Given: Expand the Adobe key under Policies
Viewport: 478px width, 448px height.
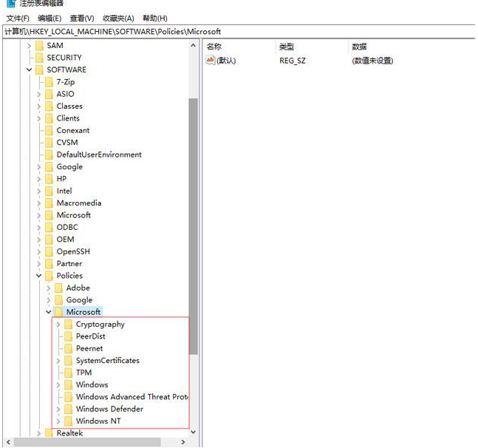Looking at the screenshot, I should (x=49, y=288).
